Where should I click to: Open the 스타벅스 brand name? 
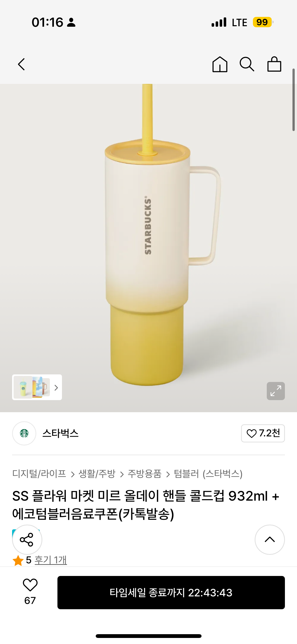point(60,433)
